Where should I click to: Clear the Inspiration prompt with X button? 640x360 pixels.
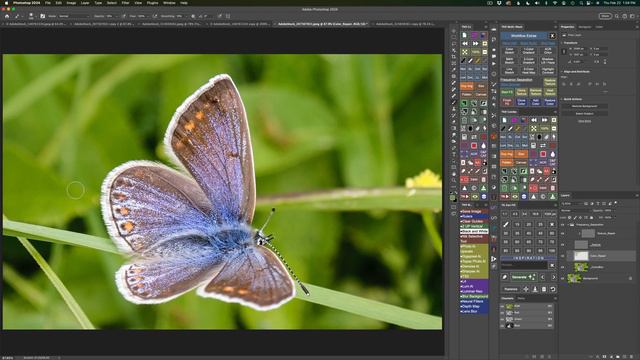pyautogui.click(x=552, y=265)
